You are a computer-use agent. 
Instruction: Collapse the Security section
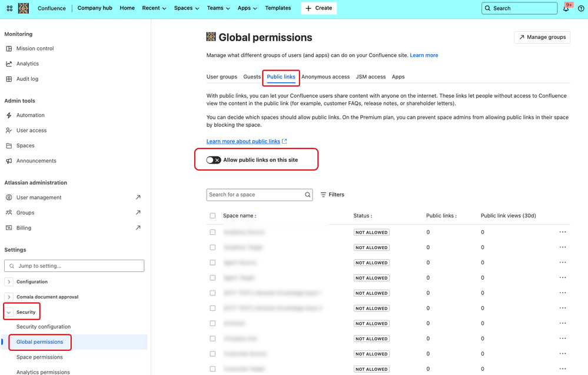[9, 312]
